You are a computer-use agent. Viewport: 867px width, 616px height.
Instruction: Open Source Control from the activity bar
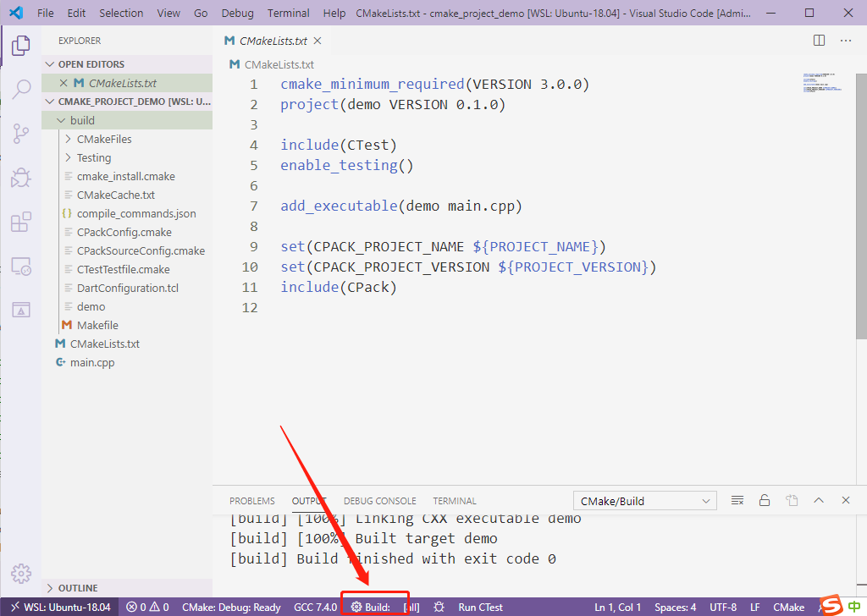tap(21, 134)
